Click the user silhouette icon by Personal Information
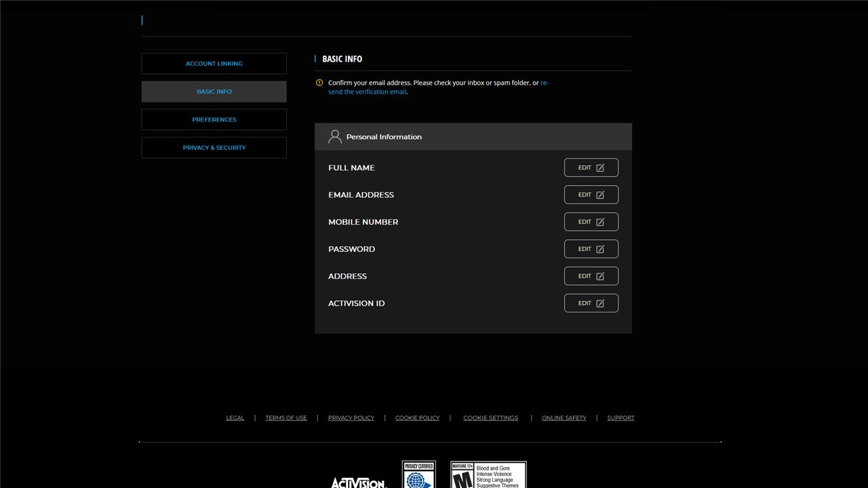Image resolution: width=868 pixels, height=488 pixels. click(334, 137)
